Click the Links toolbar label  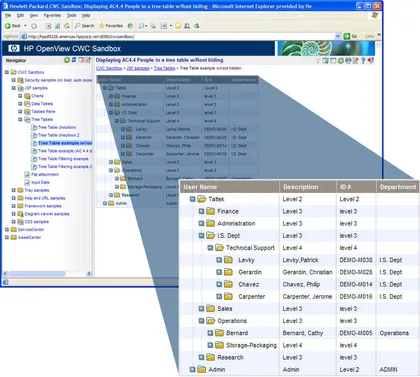click(x=369, y=36)
